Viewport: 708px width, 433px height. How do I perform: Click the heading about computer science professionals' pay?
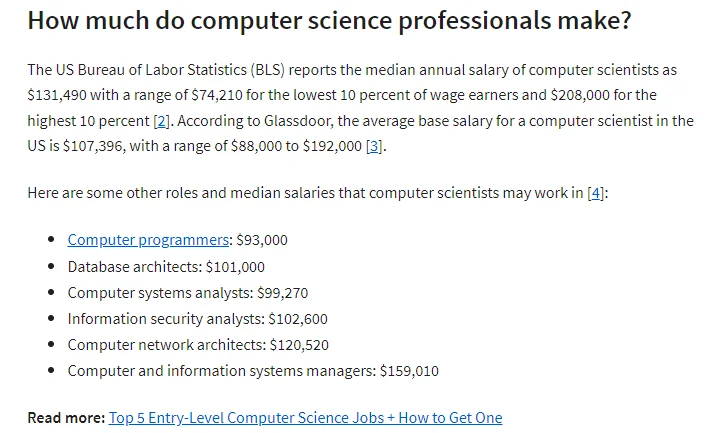(329, 21)
